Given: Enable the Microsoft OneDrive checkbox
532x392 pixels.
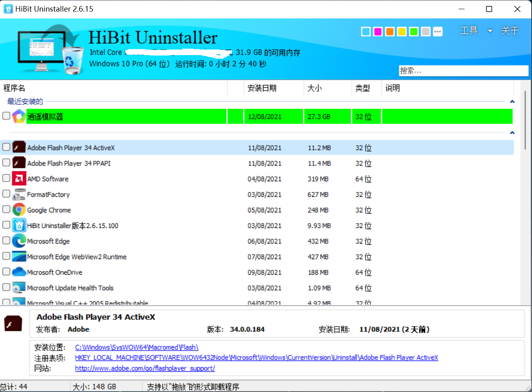Looking at the screenshot, I should tap(6, 271).
